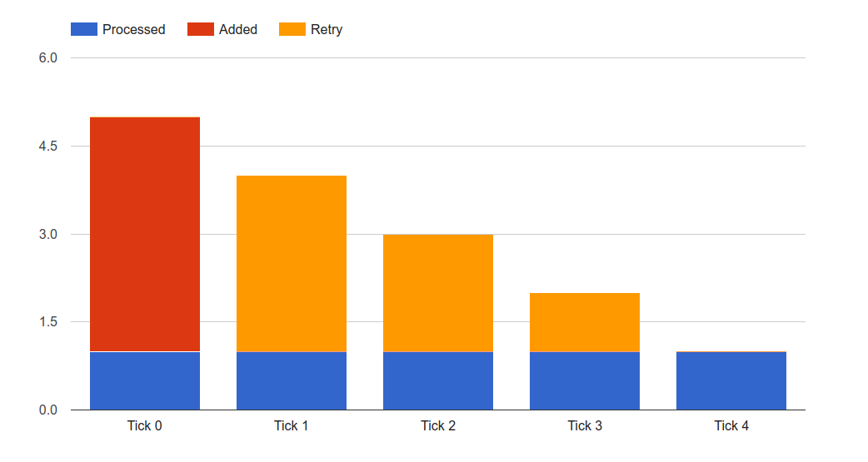Select the Retry legend label
The width and height of the screenshot is (868, 462).
327,29
